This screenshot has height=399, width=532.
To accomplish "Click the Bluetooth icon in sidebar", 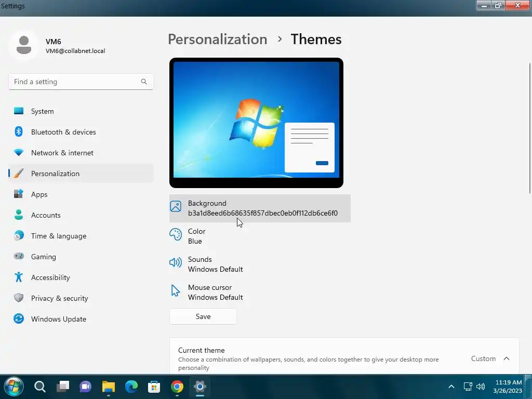I will click(x=19, y=131).
